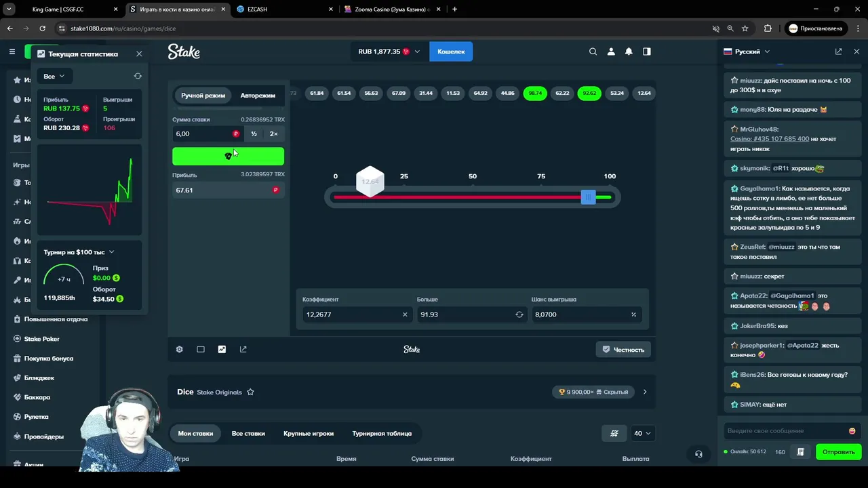Open the Все filter dropdown in statistics
Screen dimensions: 868x488
(x=54, y=76)
